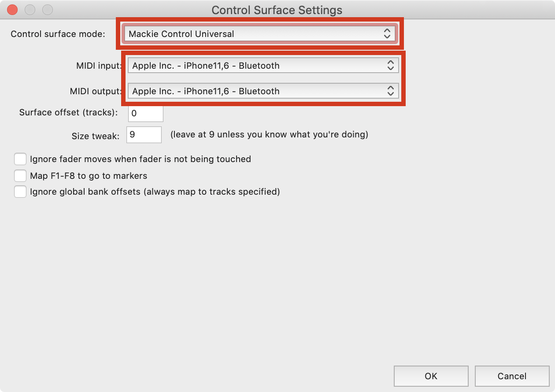Close the dialog with the red button
This screenshot has height=392, width=555.
click(x=12, y=9)
